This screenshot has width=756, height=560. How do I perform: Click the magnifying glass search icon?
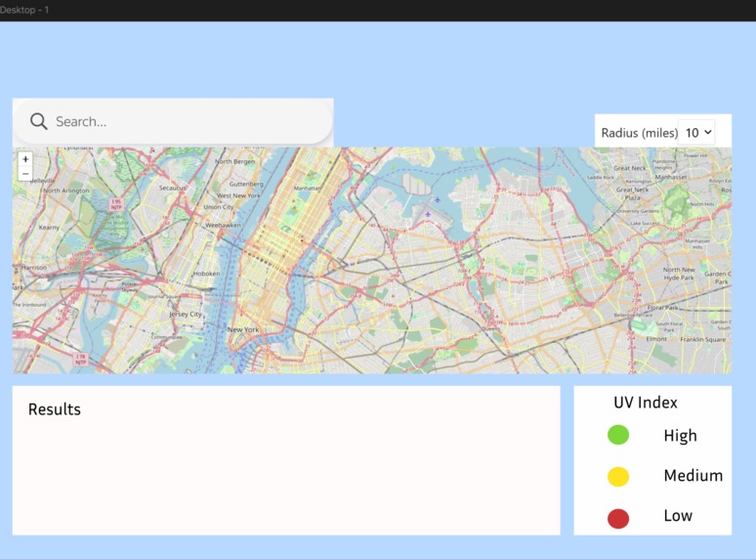point(38,121)
